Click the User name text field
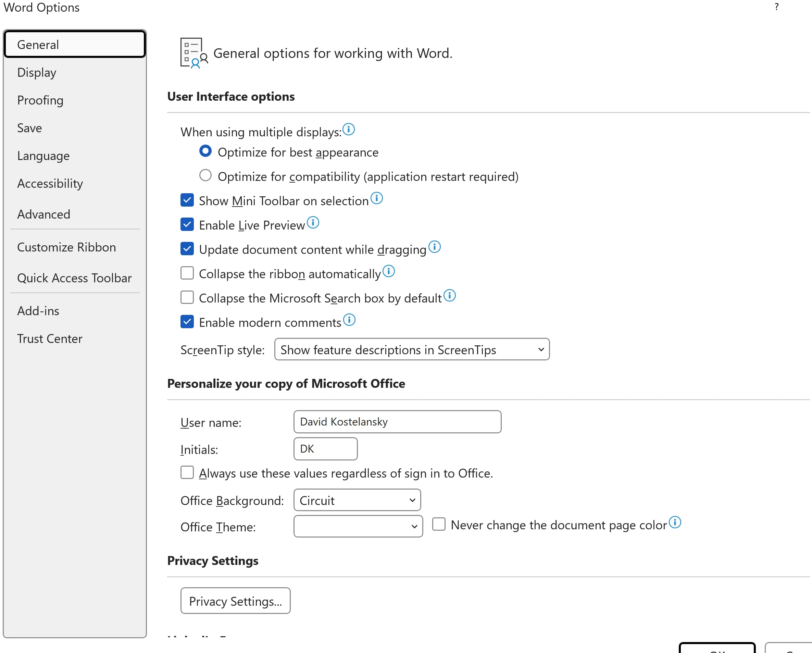 coord(397,422)
